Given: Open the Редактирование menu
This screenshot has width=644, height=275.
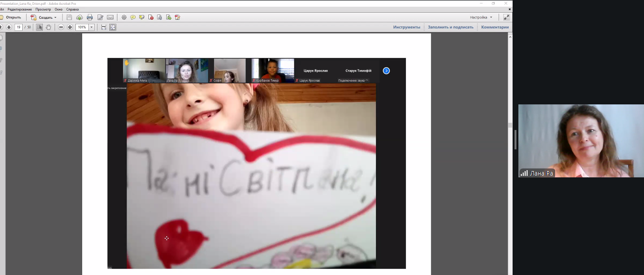Looking at the screenshot, I should point(20,9).
